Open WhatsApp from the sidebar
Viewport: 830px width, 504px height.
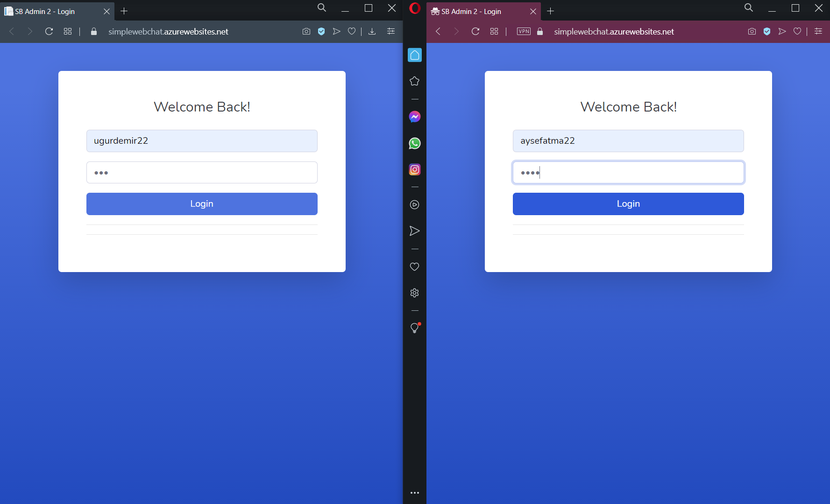coord(414,143)
